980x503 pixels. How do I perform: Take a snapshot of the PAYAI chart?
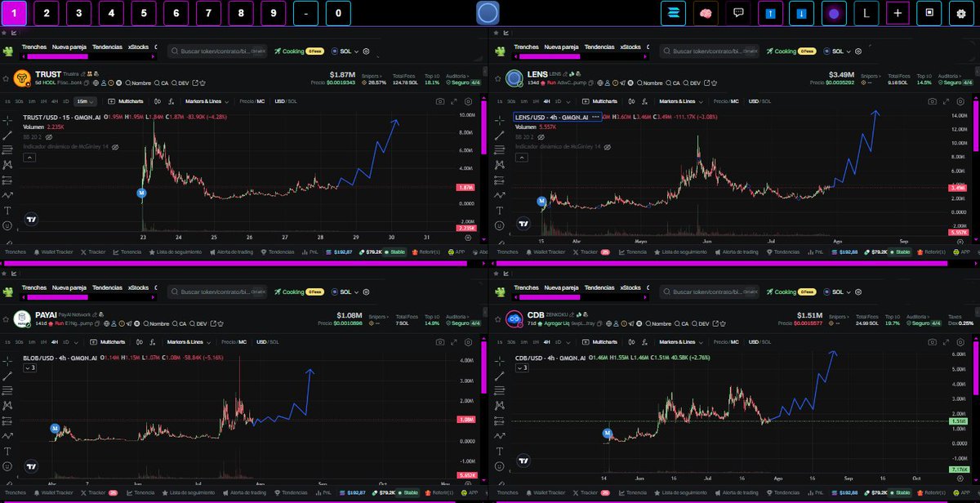[x=441, y=341]
